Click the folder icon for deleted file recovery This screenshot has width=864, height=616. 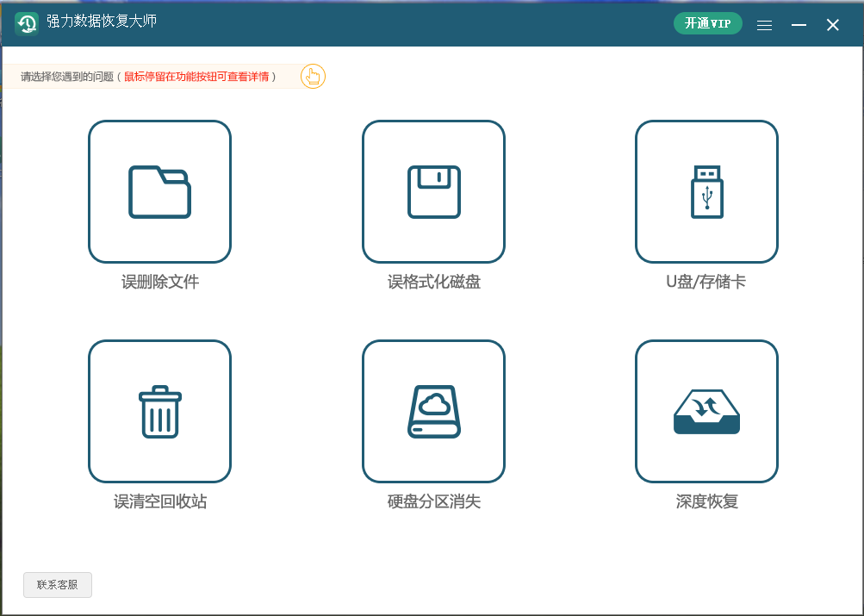[159, 191]
